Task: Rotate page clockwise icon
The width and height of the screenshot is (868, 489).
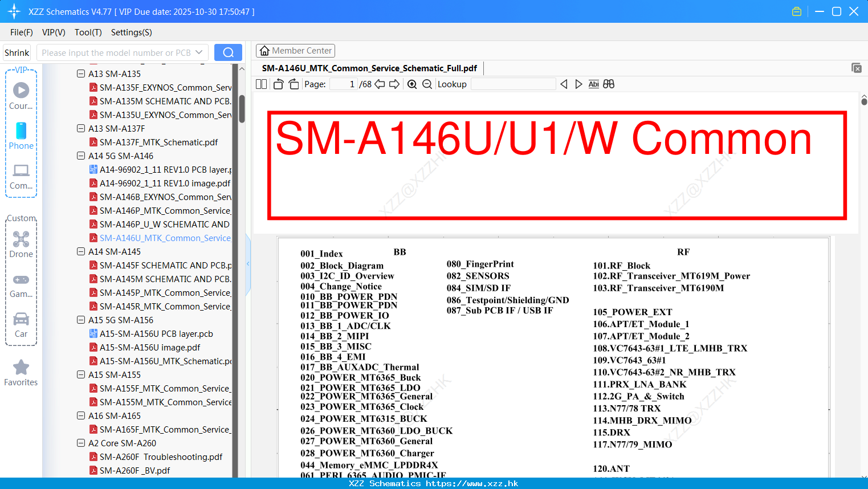Action: [x=294, y=84]
